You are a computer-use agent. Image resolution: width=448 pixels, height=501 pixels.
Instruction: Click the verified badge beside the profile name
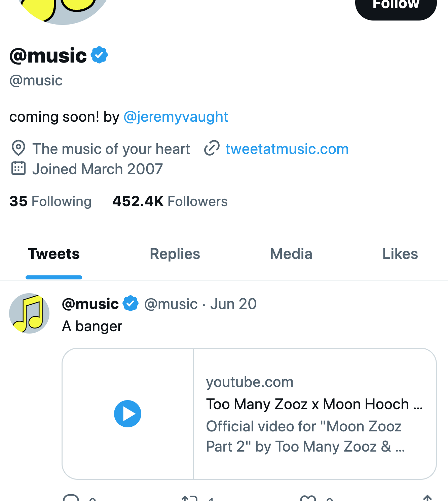point(99,55)
